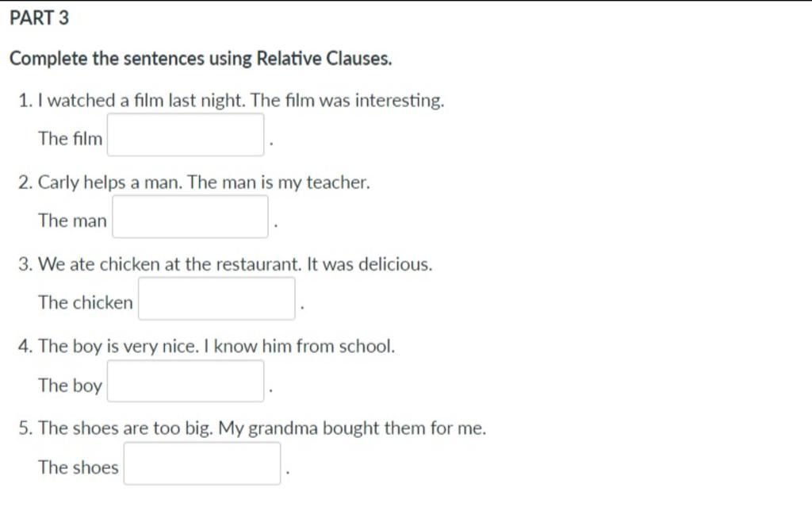This screenshot has width=812, height=530.
Task: Click the "PART 3" heading
Action: coord(40,18)
